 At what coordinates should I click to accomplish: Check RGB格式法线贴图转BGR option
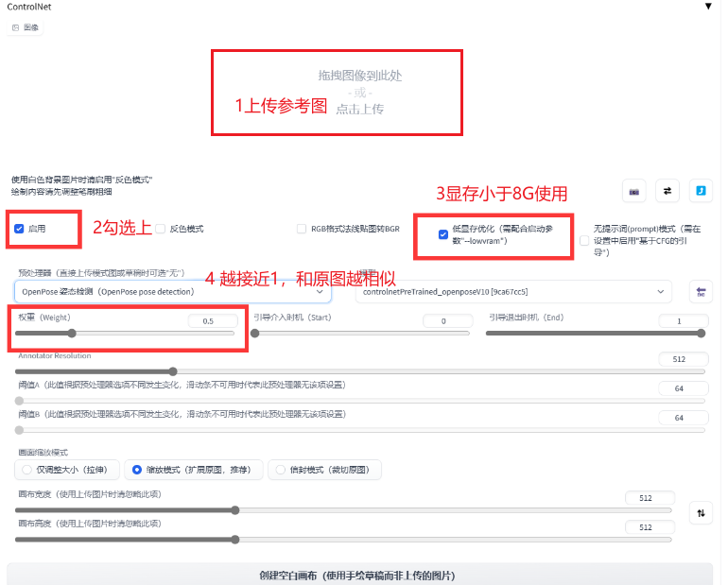(x=302, y=229)
